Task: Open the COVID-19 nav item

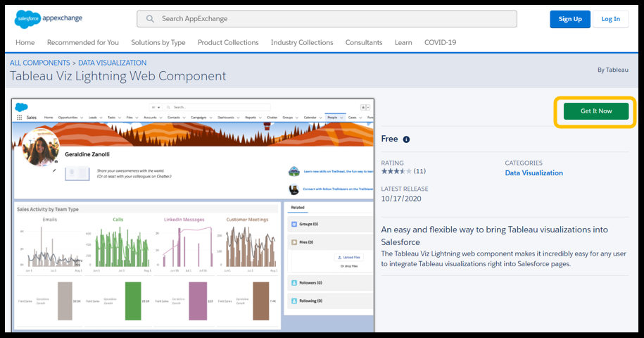Action: point(441,42)
